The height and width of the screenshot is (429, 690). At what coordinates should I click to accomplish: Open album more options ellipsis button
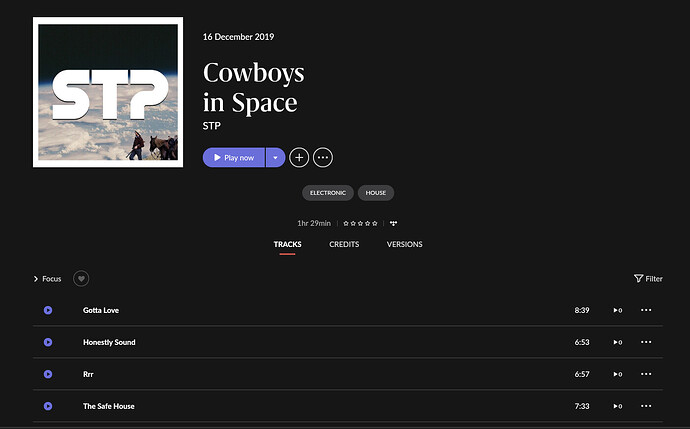point(323,158)
